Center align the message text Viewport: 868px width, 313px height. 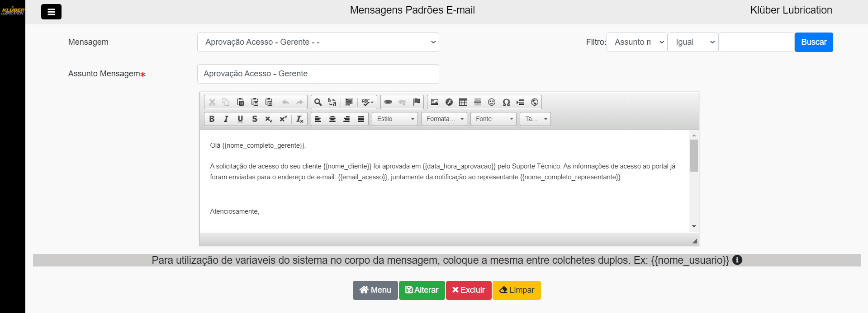332,119
